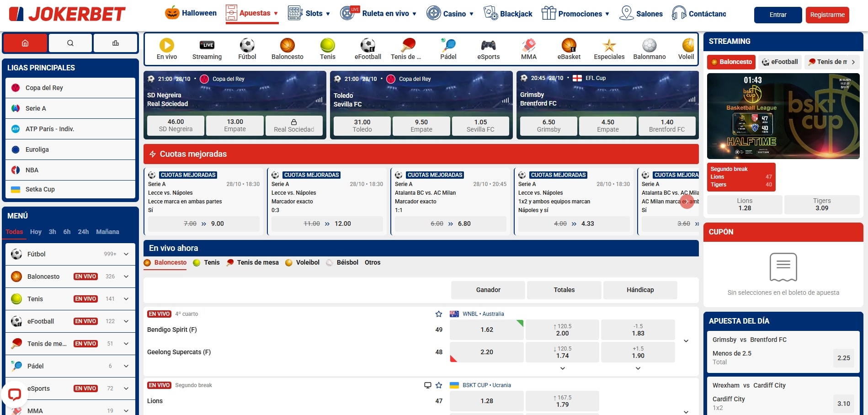The height and width of the screenshot is (415, 868).
Task: Select the Hoy filter in the menu
Action: pyautogui.click(x=36, y=232)
